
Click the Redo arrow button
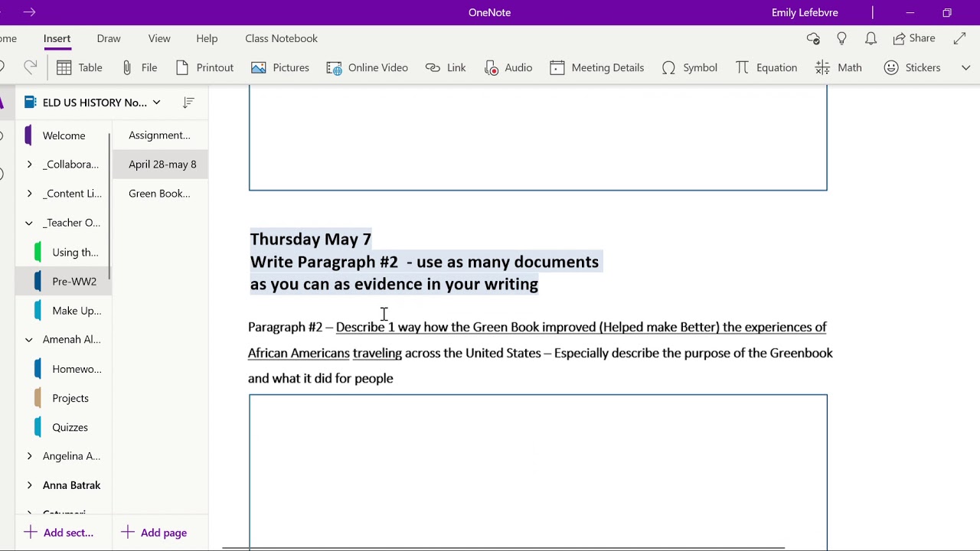(x=31, y=67)
